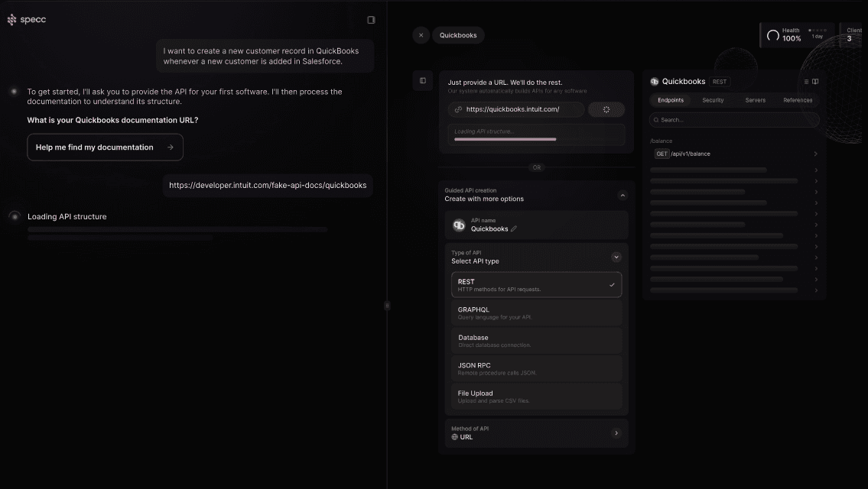Click the panel divider resize handle
This screenshot has width=868, height=489.
387,306
